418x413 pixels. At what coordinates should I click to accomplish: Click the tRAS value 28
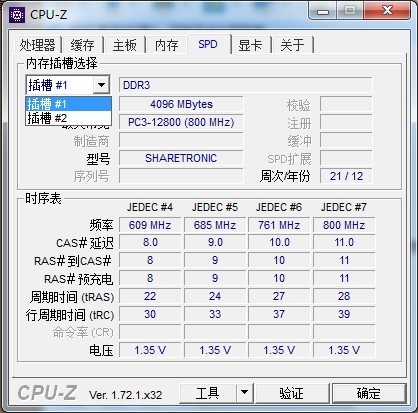(344, 296)
